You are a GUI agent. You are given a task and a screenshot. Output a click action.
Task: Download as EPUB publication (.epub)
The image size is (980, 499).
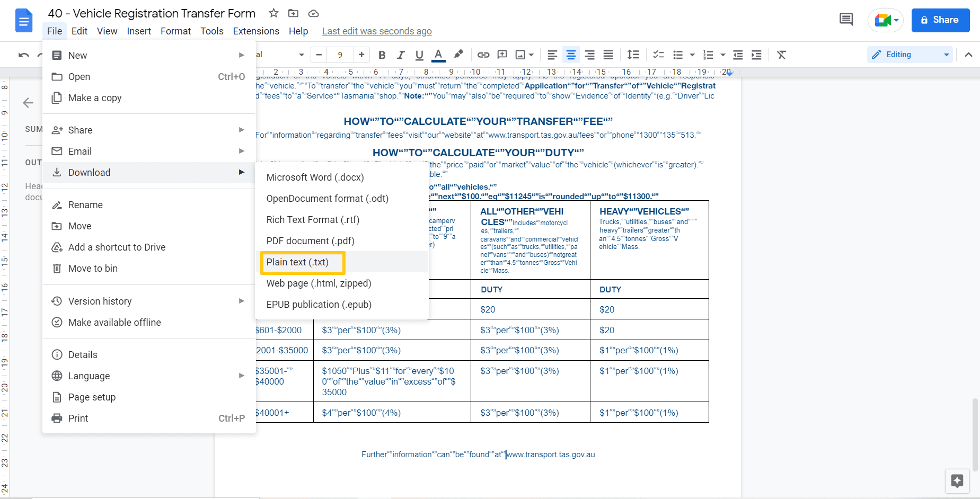point(342,304)
